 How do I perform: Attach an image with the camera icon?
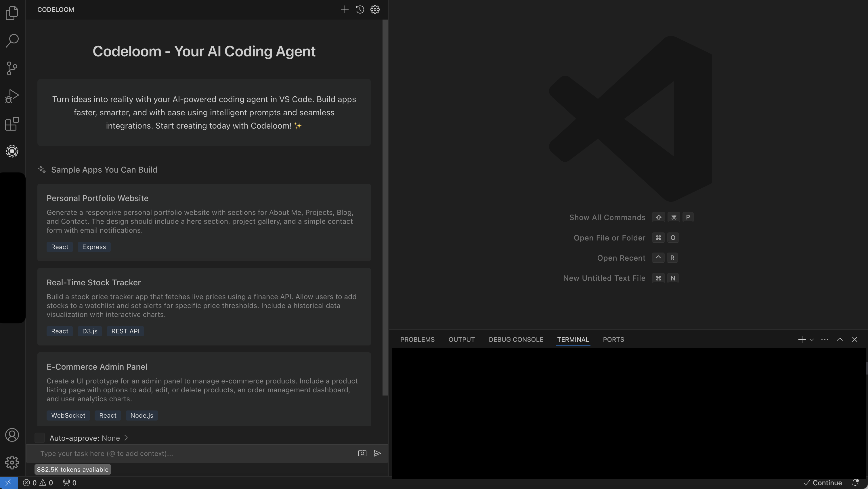(362, 453)
